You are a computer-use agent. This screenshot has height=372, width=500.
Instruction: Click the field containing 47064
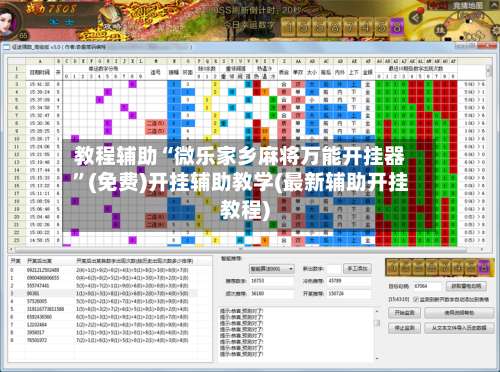point(427,286)
